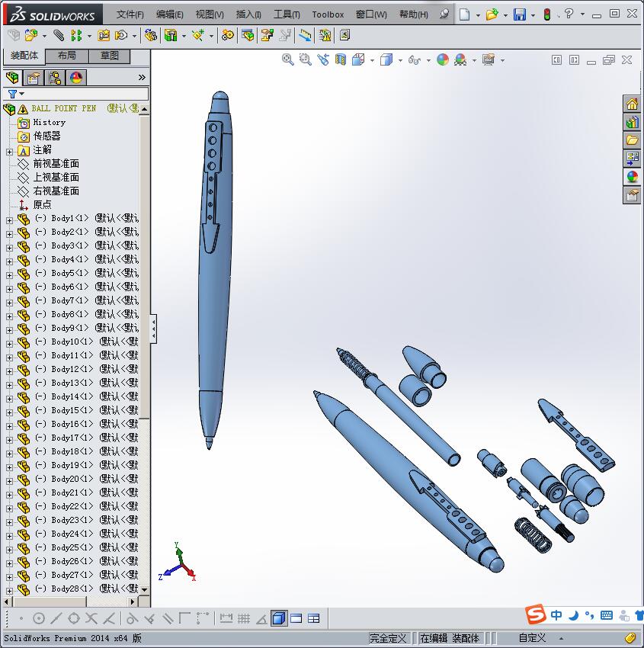Open the File Explorer task pane folder icon
Image resolution: width=644 pixels, height=648 pixels.
[632, 140]
